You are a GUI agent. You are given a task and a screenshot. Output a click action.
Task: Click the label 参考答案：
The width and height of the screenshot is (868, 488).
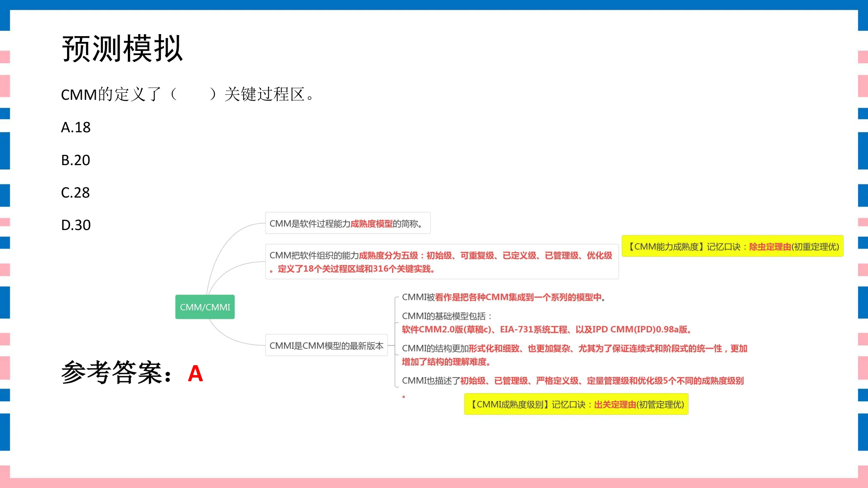[117, 373]
